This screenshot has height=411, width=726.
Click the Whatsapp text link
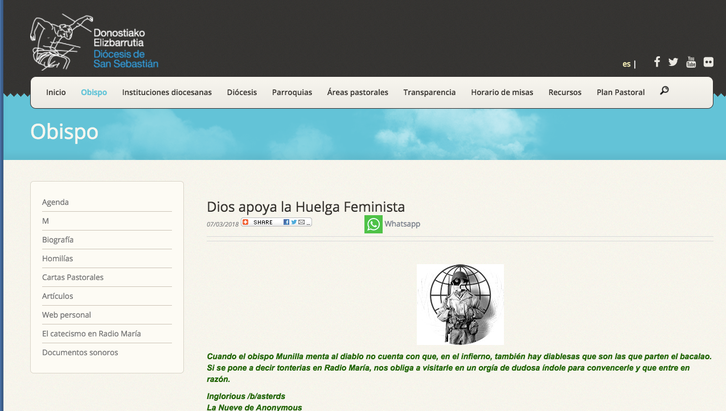click(402, 224)
